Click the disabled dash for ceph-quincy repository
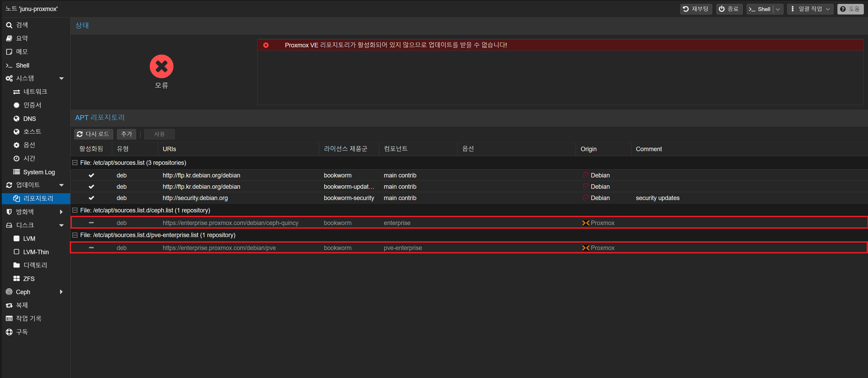The width and height of the screenshot is (868, 378). (x=91, y=223)
